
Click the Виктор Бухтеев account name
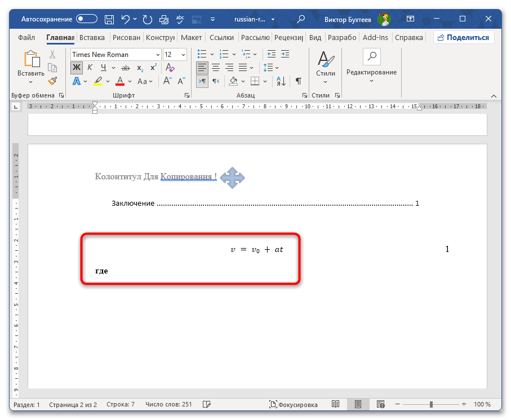point(348,20)
